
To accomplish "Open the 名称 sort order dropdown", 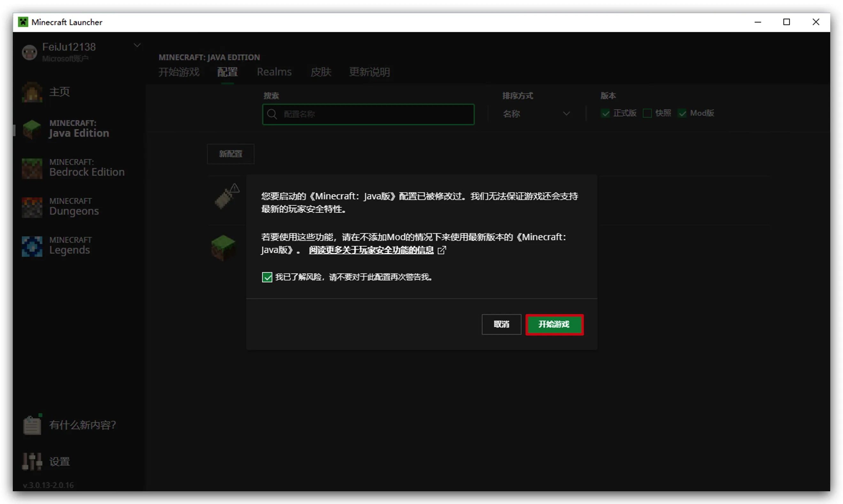I will click(536, 114).
